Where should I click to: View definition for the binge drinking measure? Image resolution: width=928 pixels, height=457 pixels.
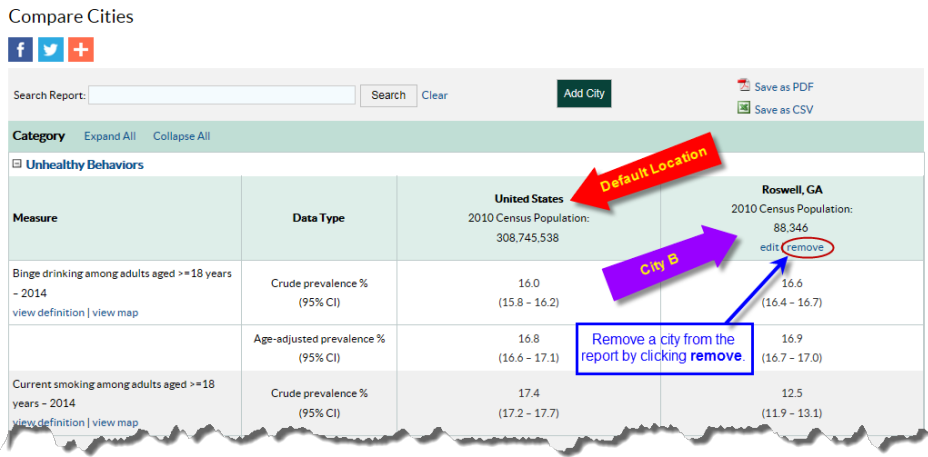[x=49, y=313]
